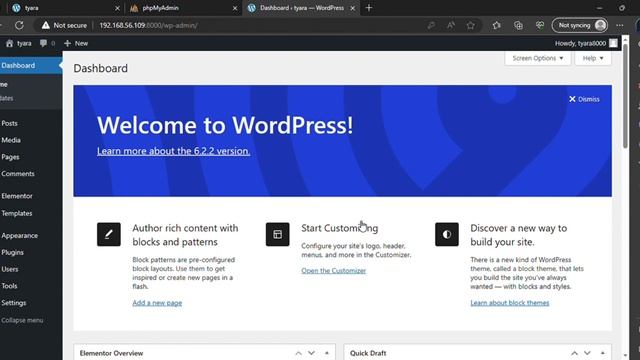This screenshot has width=640, height=360.
Task: Click the pencil author content icon
Action: (x=109, y=234)
